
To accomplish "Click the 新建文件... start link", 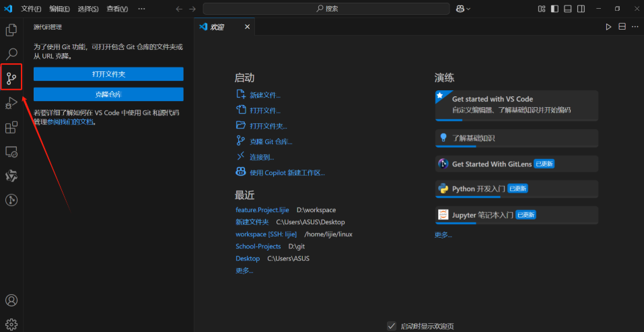I will tap(265, 96).
